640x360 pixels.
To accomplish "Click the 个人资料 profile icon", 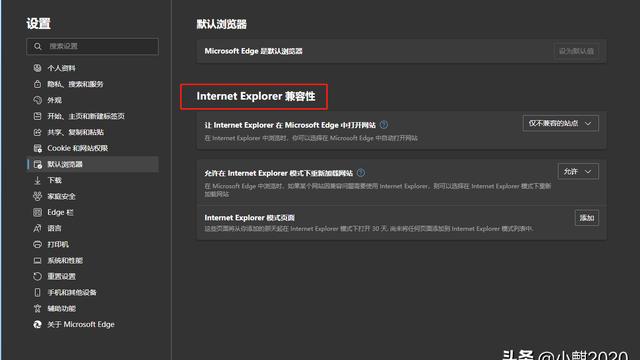I will (37, 68).
